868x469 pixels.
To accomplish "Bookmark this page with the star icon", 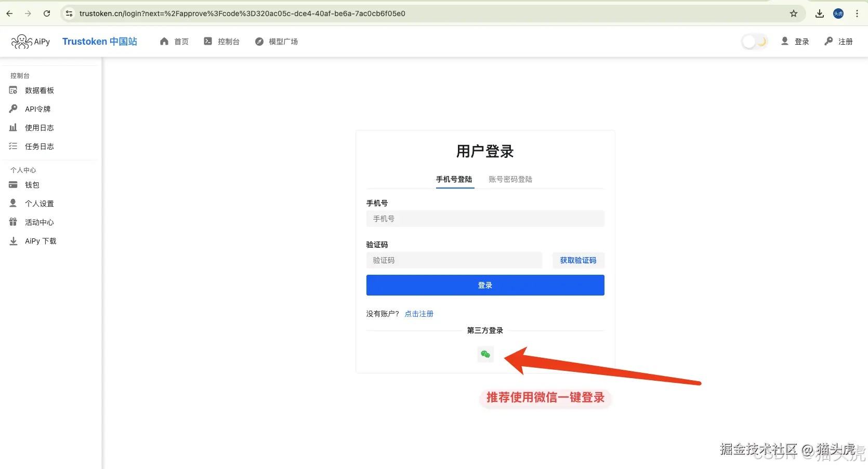I will pyautogui.click(x=794, y=14).
